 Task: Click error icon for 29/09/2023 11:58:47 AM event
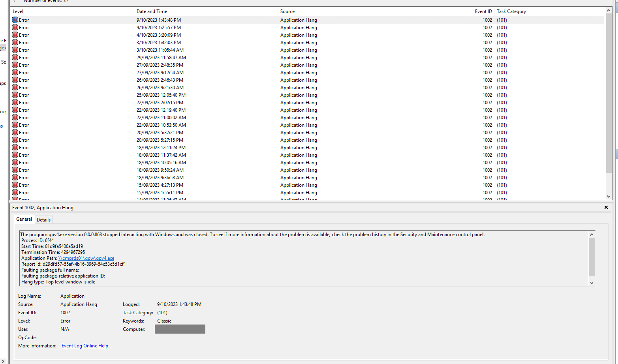[x=15, y=58]
